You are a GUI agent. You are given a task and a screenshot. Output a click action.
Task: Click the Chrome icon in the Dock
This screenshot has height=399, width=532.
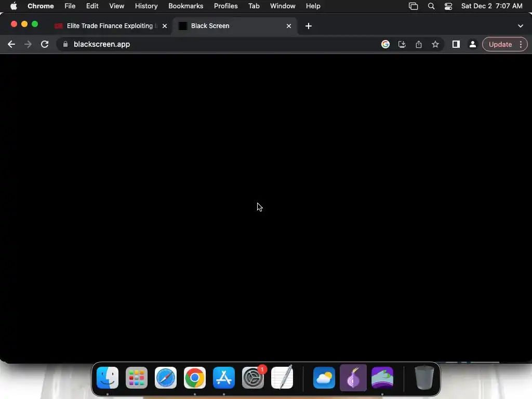(195, 378)
